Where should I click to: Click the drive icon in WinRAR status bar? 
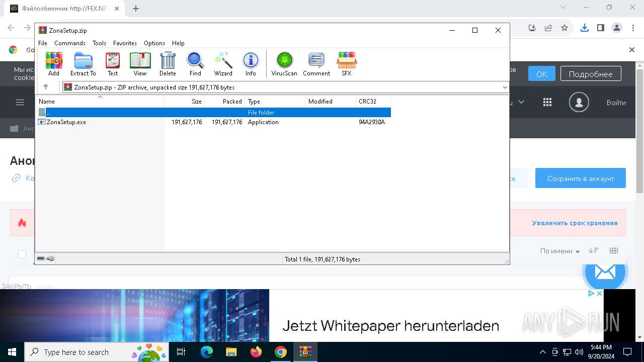coord(41,259)
